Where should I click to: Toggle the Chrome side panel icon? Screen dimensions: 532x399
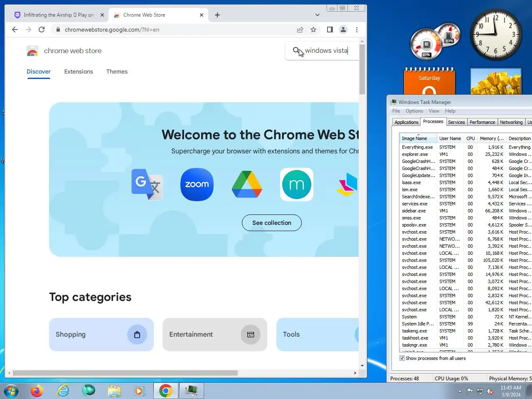click(330, 30)
